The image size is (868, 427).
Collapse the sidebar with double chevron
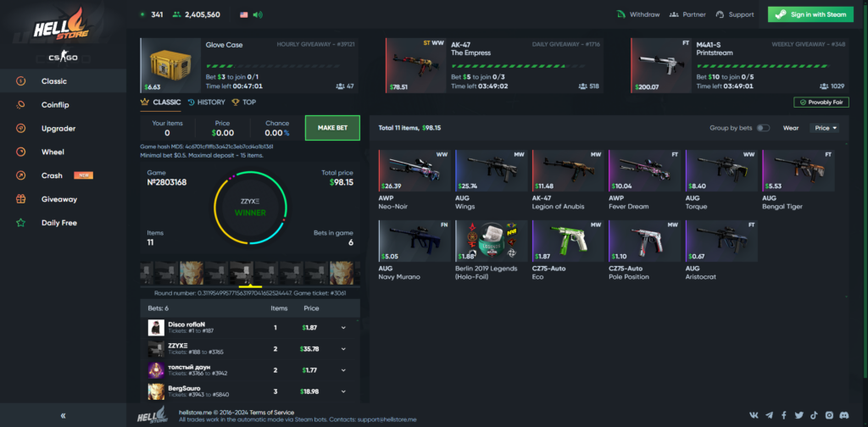[63, 415]
